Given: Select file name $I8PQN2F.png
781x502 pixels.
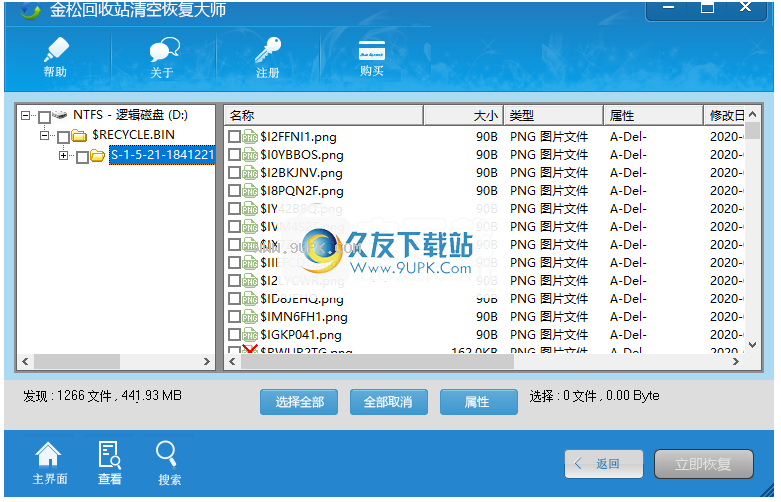Looking at the screenshot, I should pos(302,191).
